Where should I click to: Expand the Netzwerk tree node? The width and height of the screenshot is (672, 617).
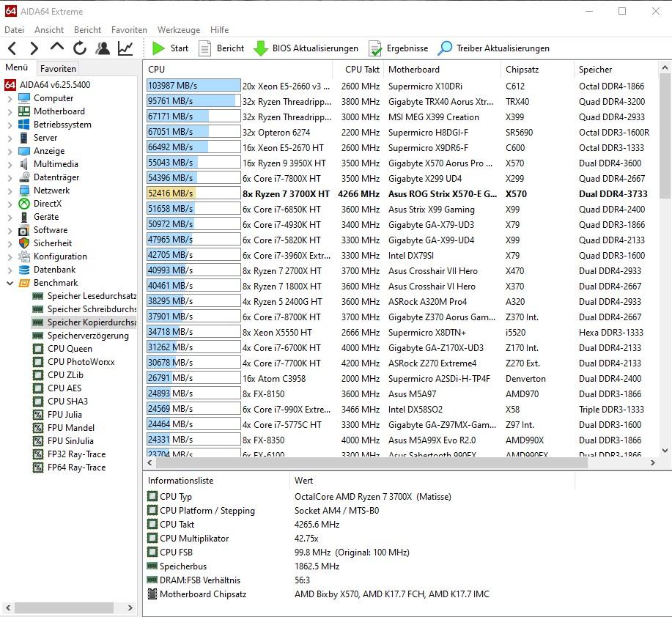point(10,191)
